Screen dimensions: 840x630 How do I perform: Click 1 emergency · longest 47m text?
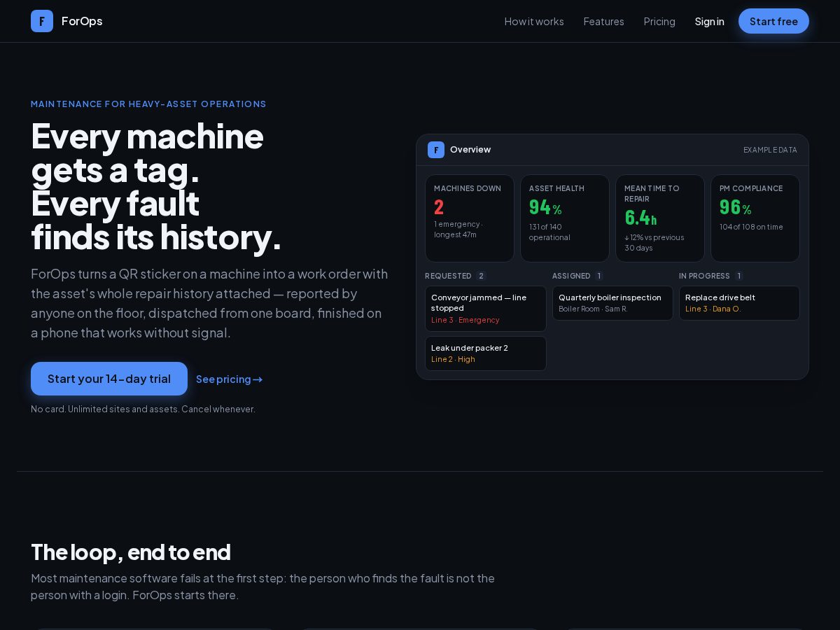pyautogui.click(x=458, y=229)
